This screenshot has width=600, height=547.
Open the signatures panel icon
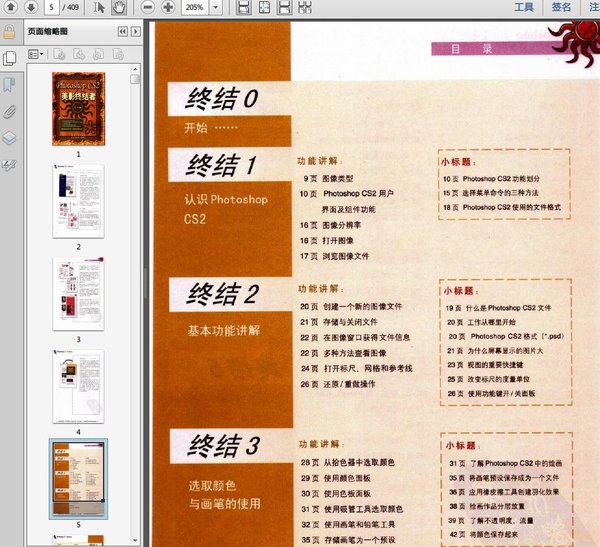(x=9, y=165)
